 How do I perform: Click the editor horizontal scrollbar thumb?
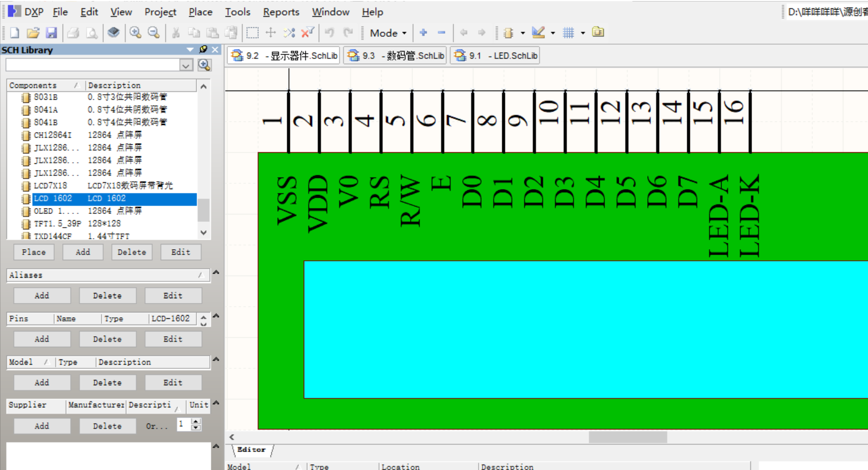[628, 437]
